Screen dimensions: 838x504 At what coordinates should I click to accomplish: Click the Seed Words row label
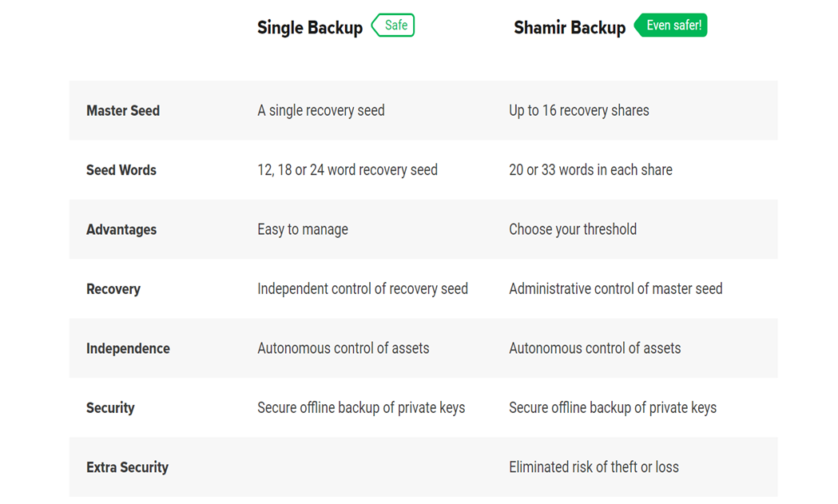click(x=121, y=170)
